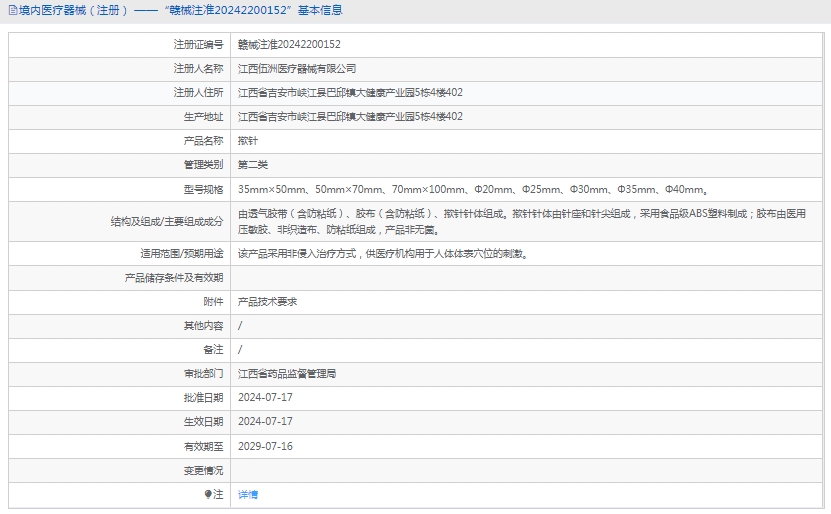Viewport: 831px width, 514px height.
Task: Click the management category 第二类
Action: [x=253, y=165]
